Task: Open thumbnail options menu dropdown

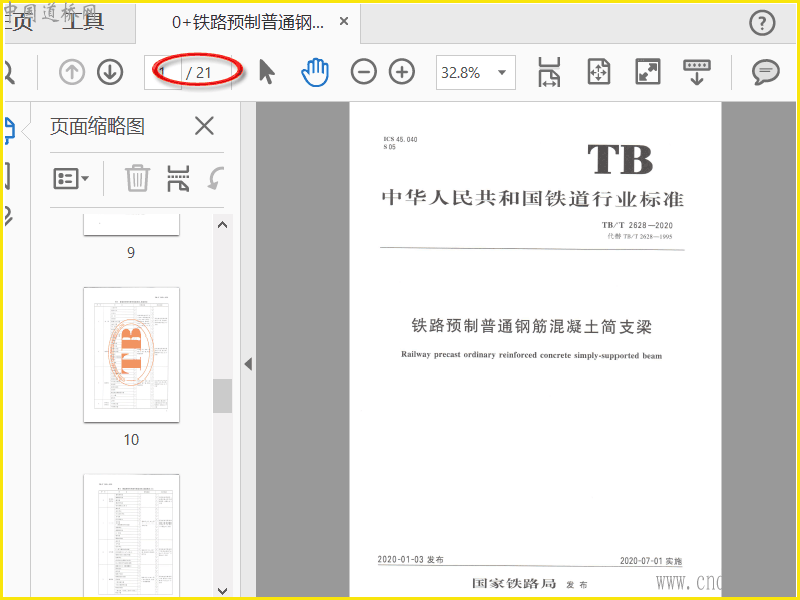Action: point(71,179)
